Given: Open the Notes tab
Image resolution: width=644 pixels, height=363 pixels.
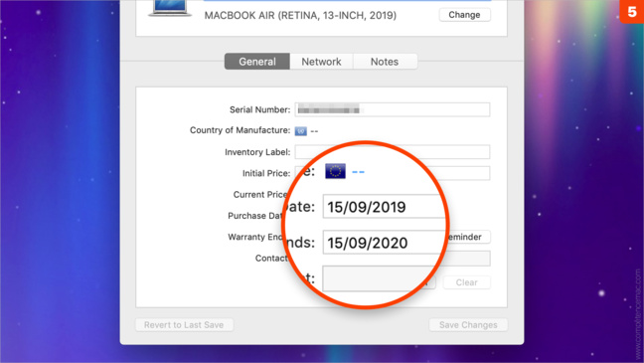Looking at the screenshot, I should [385, 62].
